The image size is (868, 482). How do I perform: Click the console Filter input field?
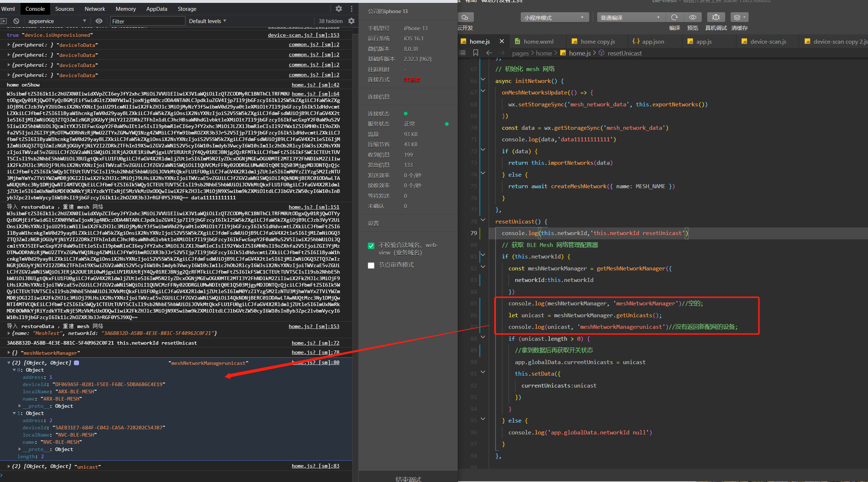pos(147,21)
